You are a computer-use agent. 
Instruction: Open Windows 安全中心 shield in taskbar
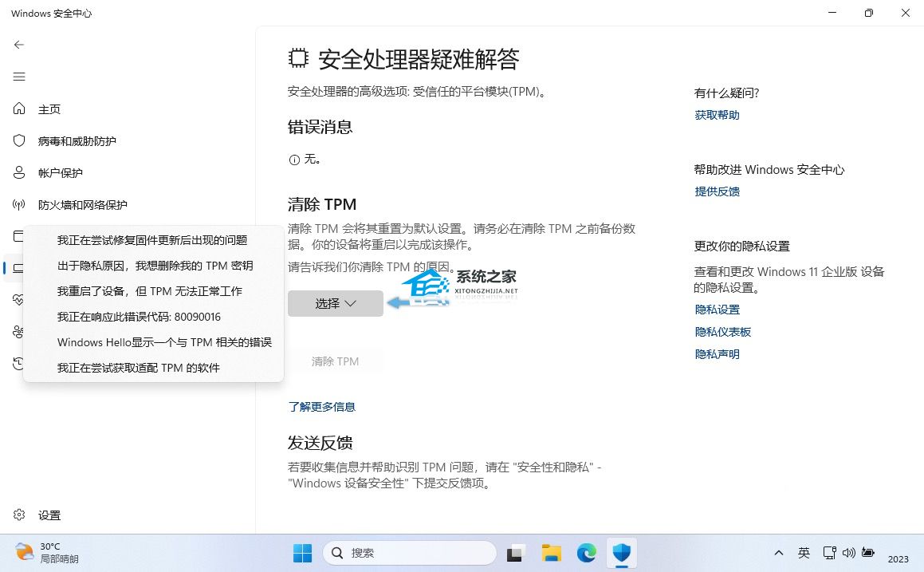(622, 552)
